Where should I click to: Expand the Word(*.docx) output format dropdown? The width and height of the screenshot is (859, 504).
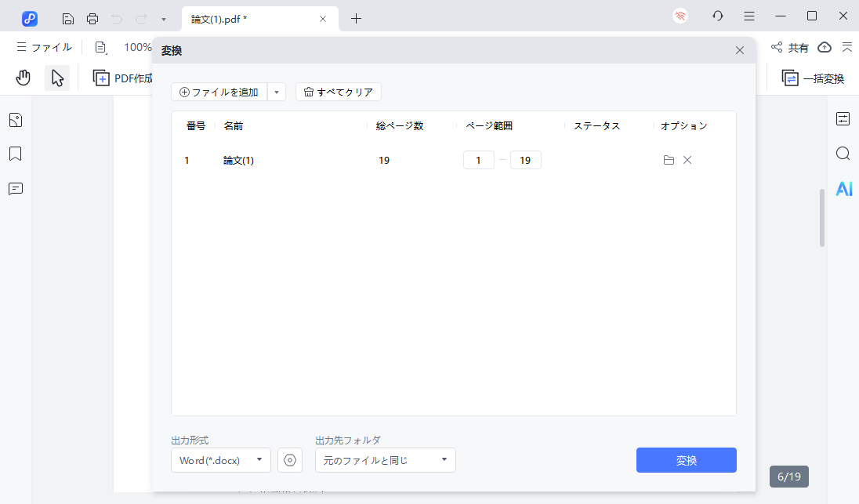pos(259,460)
